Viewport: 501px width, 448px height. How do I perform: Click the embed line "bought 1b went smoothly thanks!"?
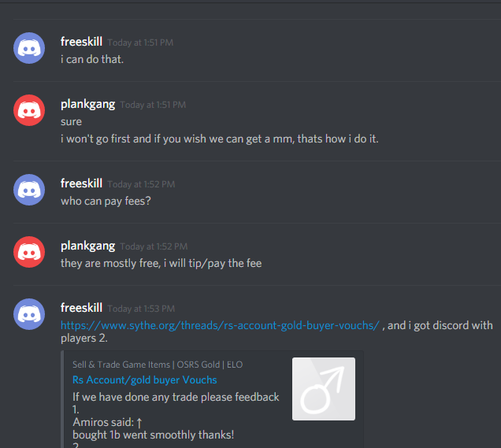153,435
